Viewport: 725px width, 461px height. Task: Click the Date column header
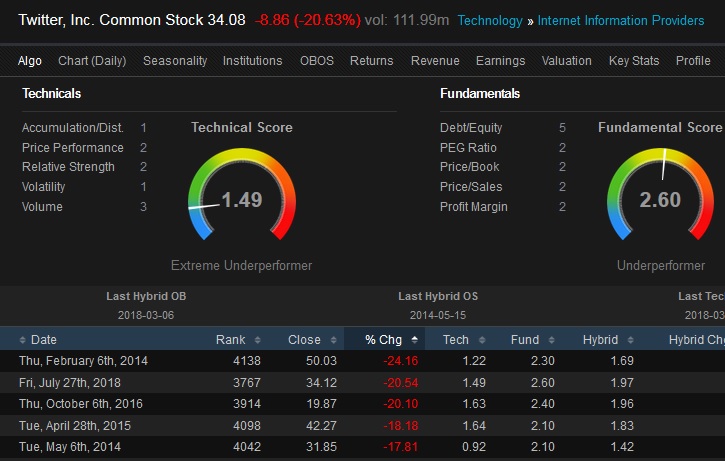point(43,340)
